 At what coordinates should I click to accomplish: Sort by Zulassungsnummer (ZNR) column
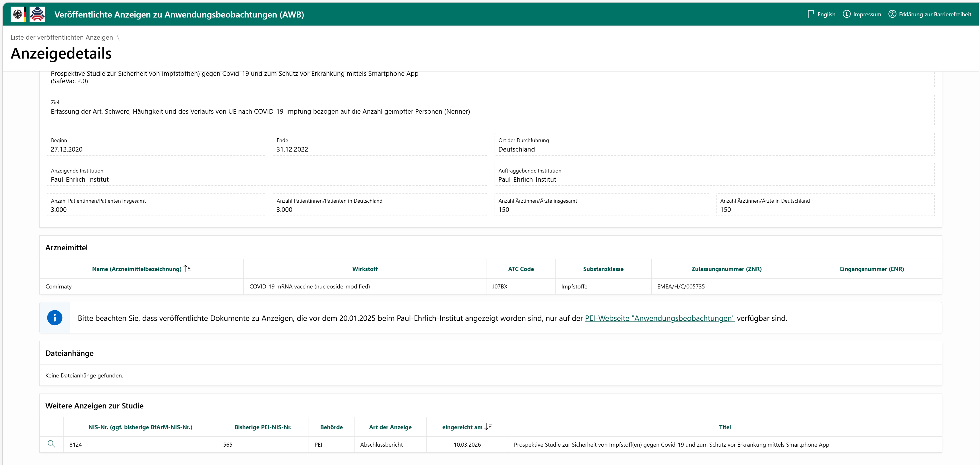[726, 269]
